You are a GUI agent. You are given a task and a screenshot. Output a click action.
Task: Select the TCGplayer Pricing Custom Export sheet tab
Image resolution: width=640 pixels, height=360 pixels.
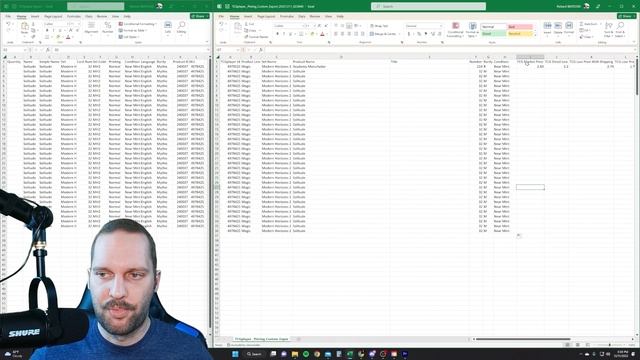coord(261,339)
